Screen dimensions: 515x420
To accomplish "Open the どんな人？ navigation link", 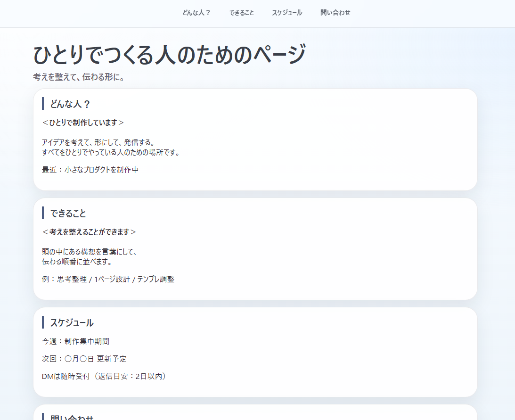I will [x=196, y=13].
